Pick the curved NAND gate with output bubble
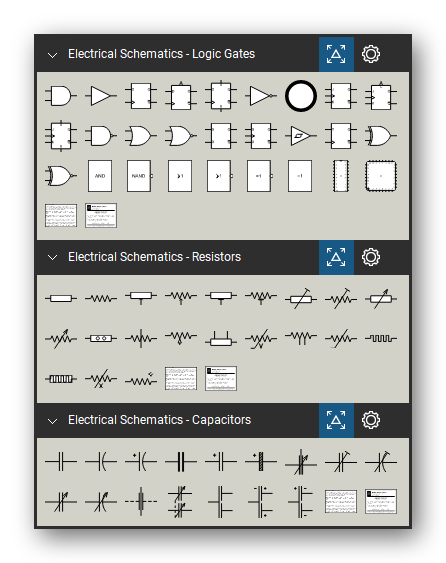 click(101, 136)
